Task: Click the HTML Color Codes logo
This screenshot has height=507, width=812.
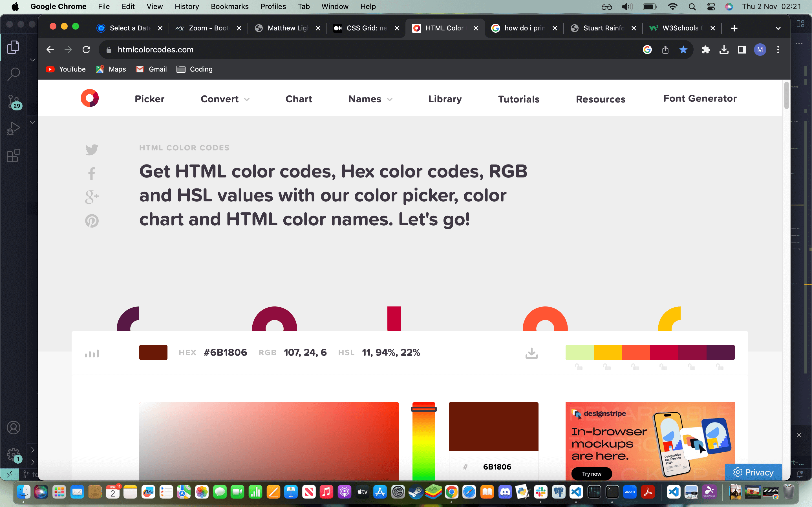Action: [90, 98]
